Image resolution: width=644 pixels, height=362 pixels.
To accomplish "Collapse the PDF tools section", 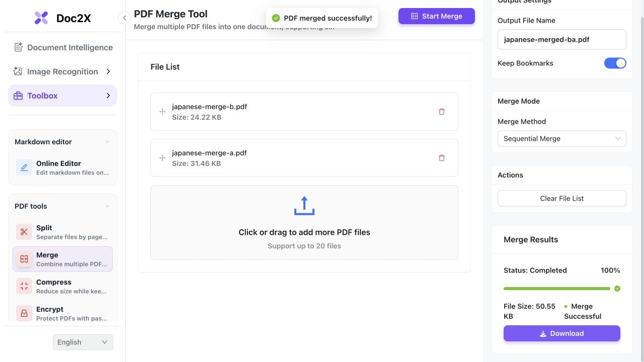I will click(107, 206).
